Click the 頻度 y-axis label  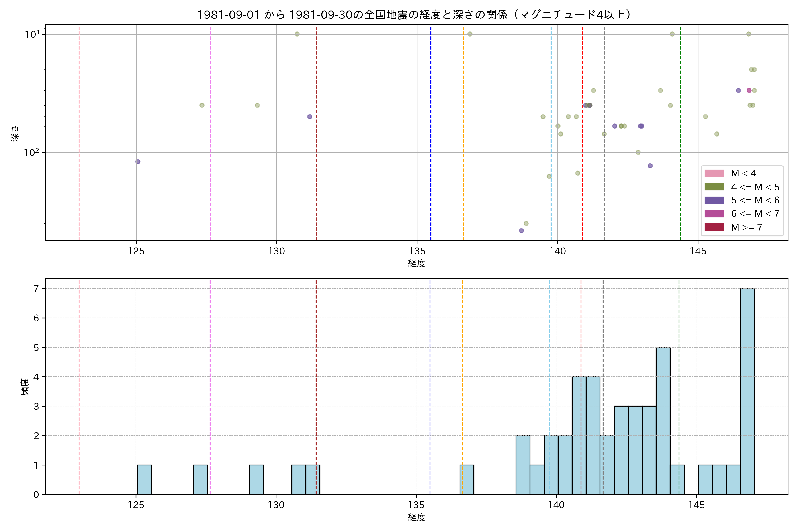pos(25,387)
